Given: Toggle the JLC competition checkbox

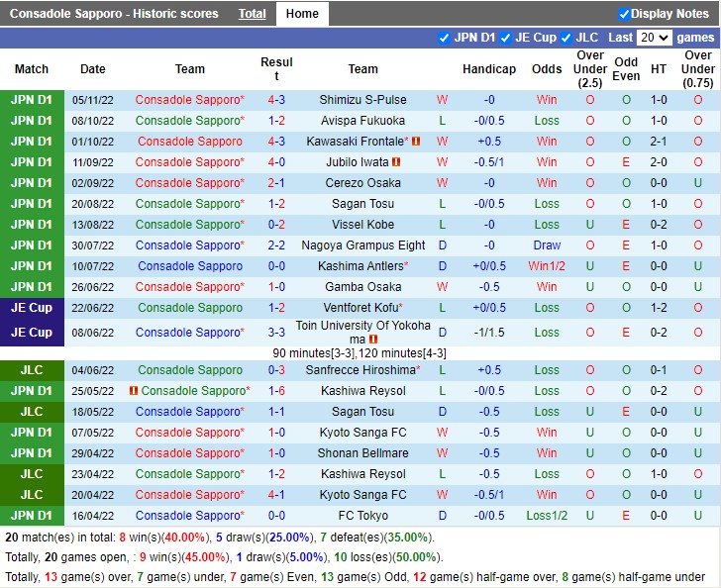Looking at the screenshot, I should [566, 38].
